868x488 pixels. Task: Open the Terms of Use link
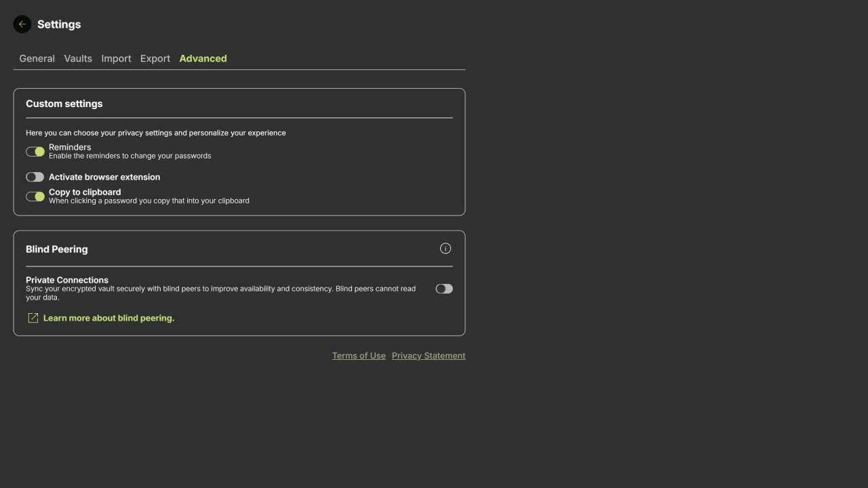coord(359,356)
